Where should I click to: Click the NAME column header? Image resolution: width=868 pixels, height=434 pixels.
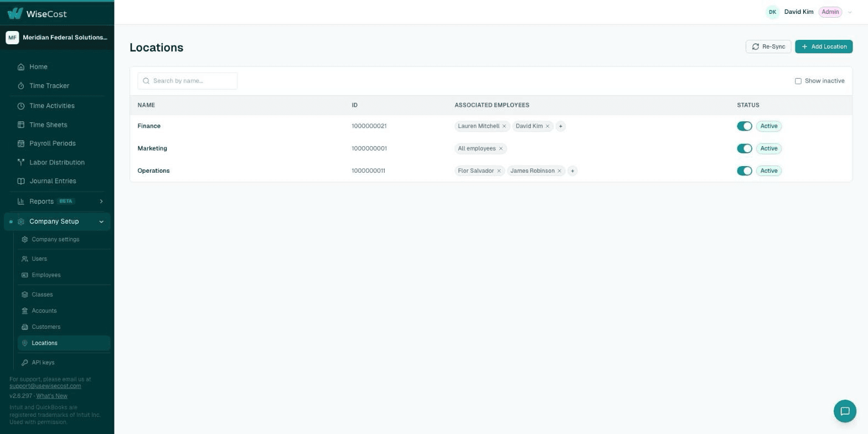[x=146, y=105]
